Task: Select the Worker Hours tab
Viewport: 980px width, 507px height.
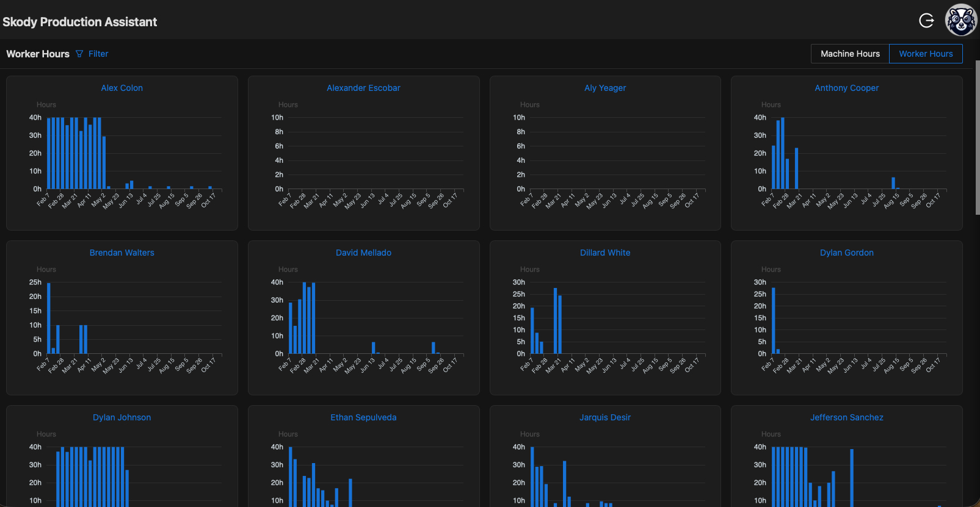Action: click(926, 54)
